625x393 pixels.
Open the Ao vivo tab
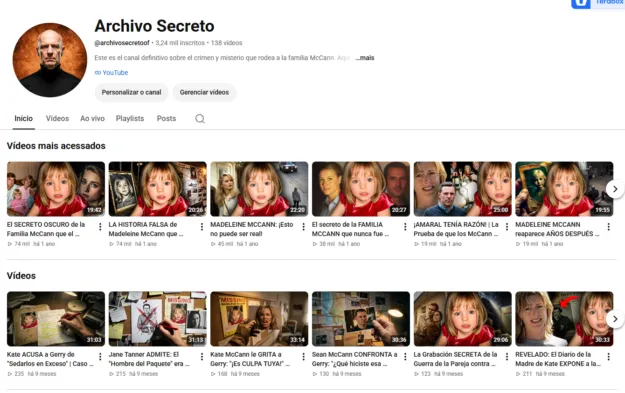pos(92,118)
